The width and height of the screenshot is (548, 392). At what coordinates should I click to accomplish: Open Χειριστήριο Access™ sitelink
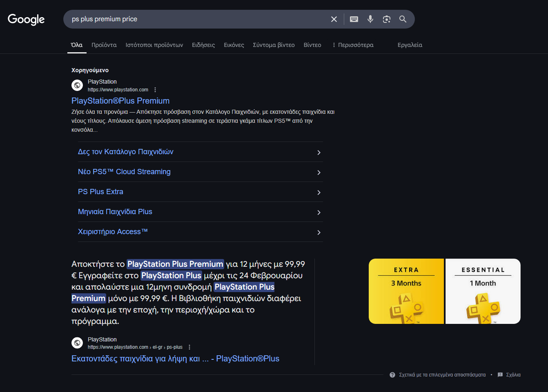(x=113, y=232)
